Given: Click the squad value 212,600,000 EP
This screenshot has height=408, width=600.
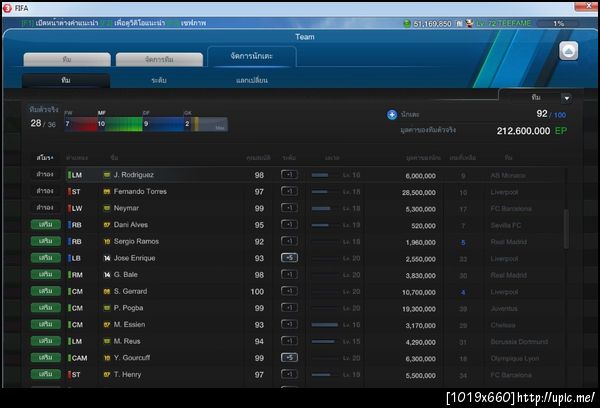Looking at the screenshot, I should click(x=532, y=131).
